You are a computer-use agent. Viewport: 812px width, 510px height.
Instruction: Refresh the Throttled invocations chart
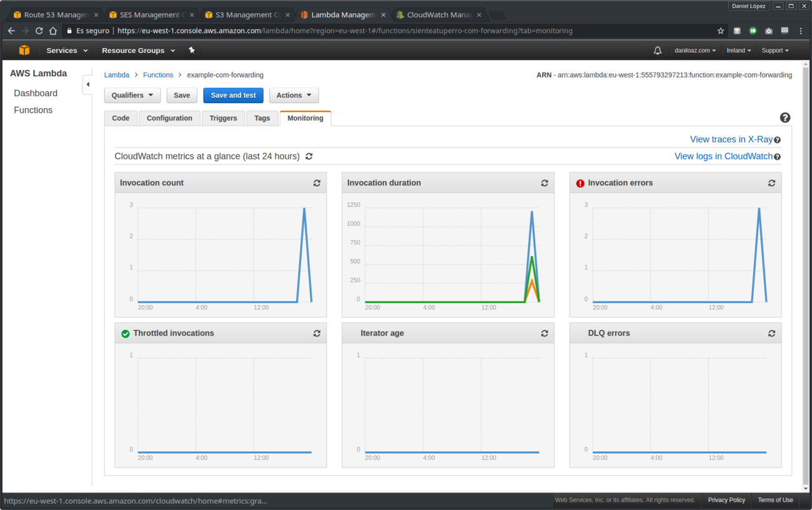coord(317,333)
